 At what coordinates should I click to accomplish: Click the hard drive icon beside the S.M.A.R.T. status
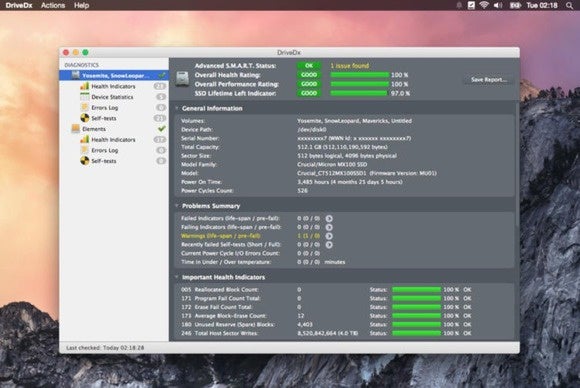[182, 79]
